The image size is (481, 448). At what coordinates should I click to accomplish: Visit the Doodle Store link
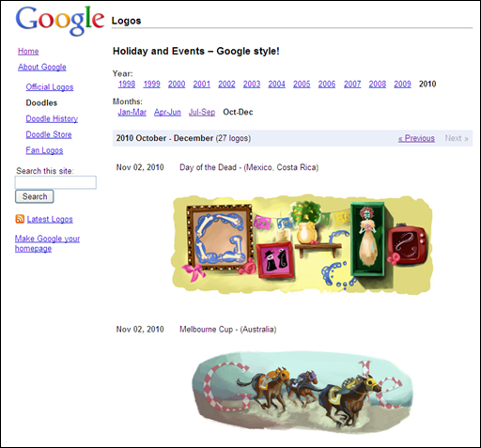49,134
